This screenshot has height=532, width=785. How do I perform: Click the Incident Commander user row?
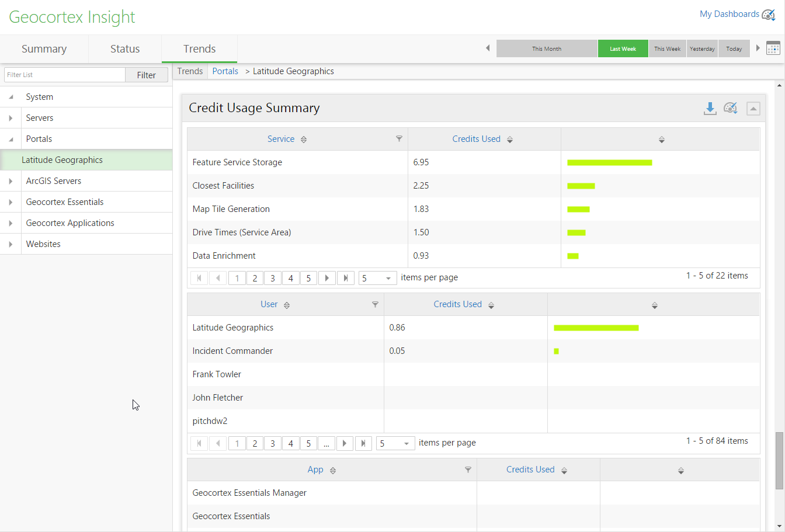point(473,351)
